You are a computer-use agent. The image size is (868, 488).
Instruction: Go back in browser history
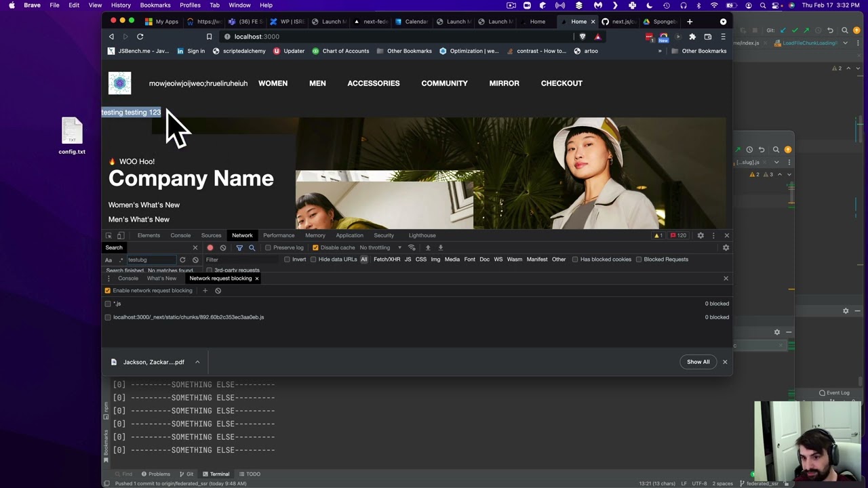111,37
